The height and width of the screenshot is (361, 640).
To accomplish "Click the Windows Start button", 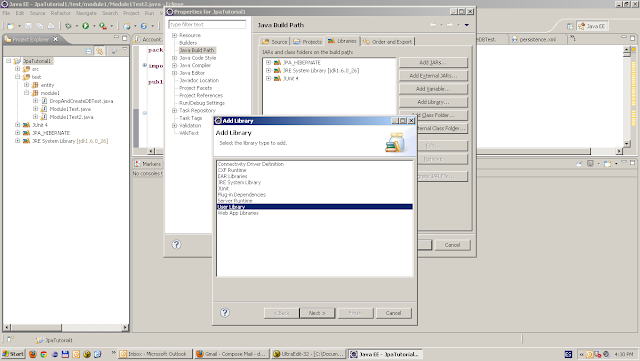I will (x=13, y=354).
